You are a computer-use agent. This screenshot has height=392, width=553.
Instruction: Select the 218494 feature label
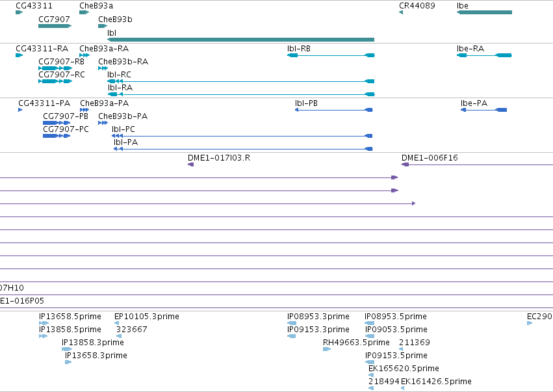pos(383,382)
